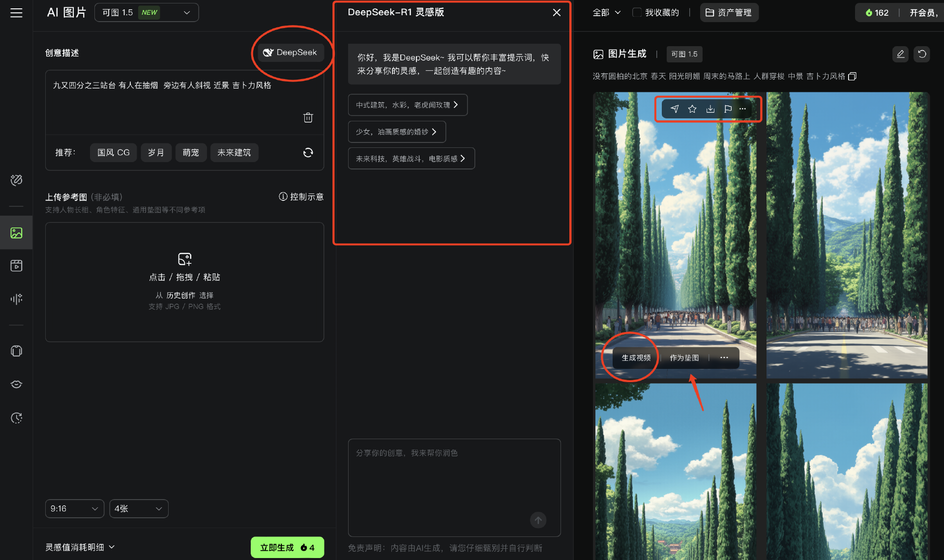Click 作为垫图 on the first image
The image size is (944, 560).
coord(684,358)
